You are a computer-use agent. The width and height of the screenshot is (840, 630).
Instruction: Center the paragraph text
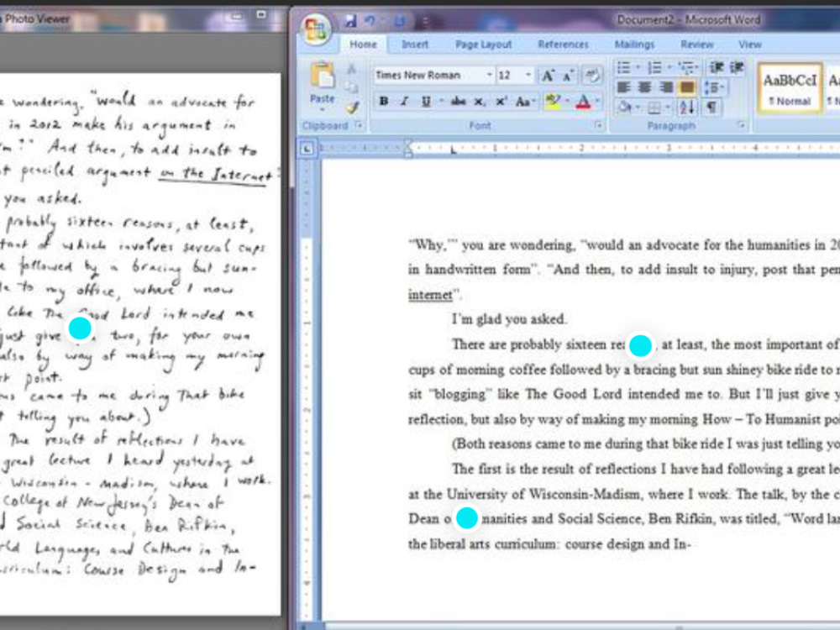click(x=644, y=87)
